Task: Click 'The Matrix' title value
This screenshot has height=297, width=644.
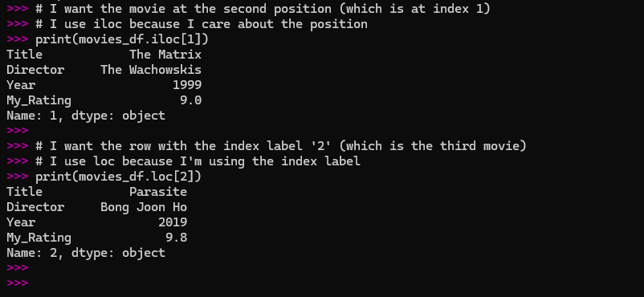Action: pyautogui.click(x=165, y=55)
